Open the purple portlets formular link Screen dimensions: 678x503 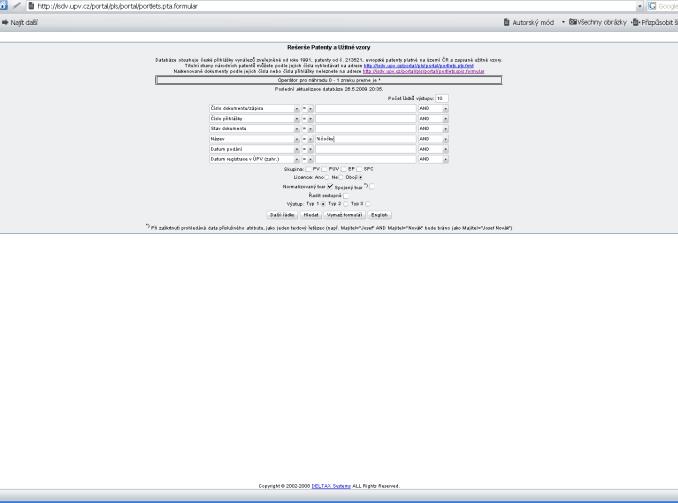[423, 71]
